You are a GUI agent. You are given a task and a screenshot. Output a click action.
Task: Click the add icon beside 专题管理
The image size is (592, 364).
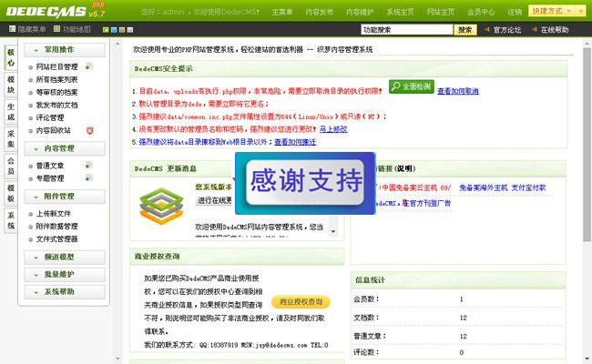pos(89,177)
